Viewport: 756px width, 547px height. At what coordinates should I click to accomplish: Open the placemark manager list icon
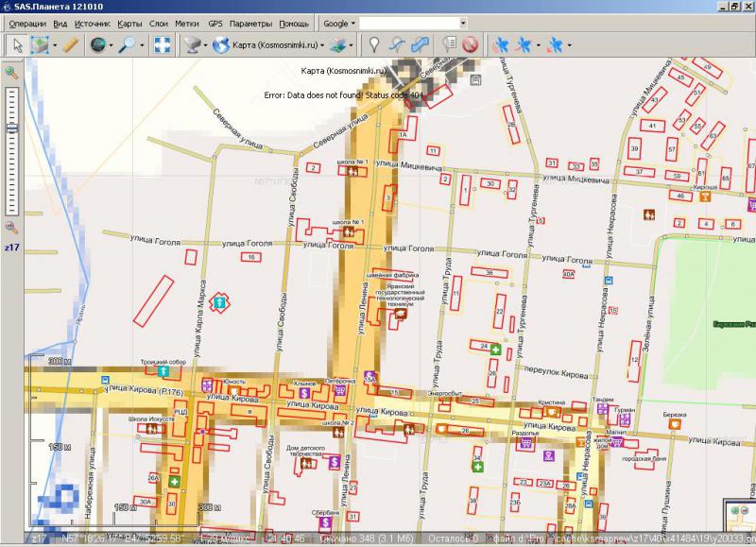point(449,44)
